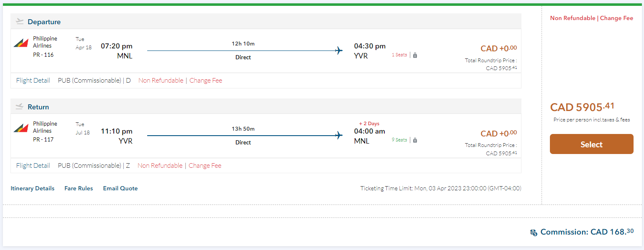Open Flight Detail for the Departure flight
644x250 pixels.
point(33,81)
